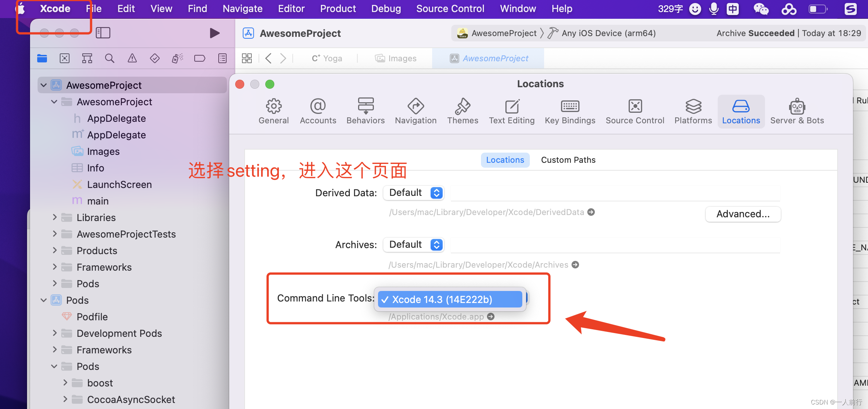This screenshot has width=868, height=409.
Task: Open Server & Bots preferences panel
Action: coord(797,111)
